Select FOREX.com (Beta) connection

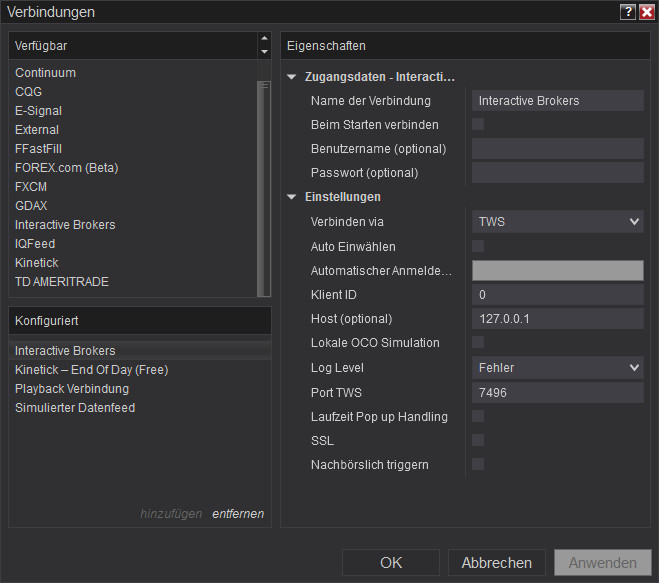click(66, 168)
